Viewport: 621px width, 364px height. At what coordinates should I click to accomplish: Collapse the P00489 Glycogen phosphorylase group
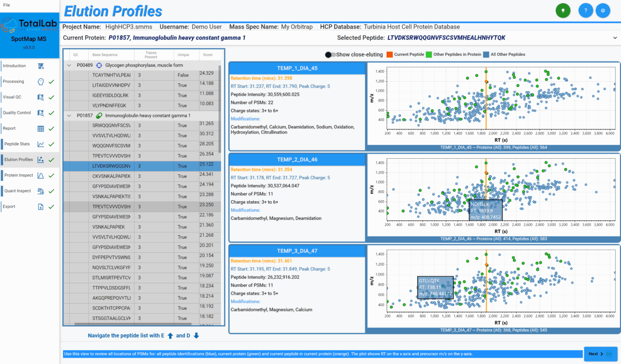tap(69, 66)
